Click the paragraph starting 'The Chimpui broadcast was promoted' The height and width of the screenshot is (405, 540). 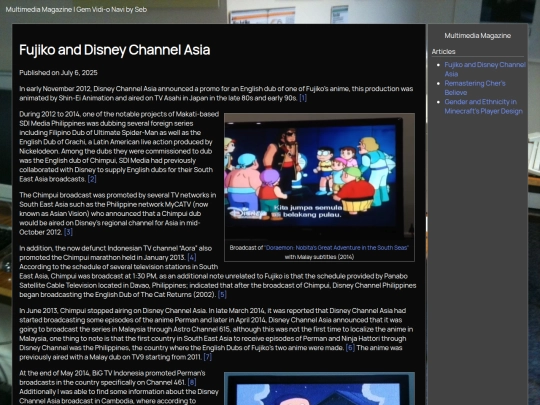point(118,214)
